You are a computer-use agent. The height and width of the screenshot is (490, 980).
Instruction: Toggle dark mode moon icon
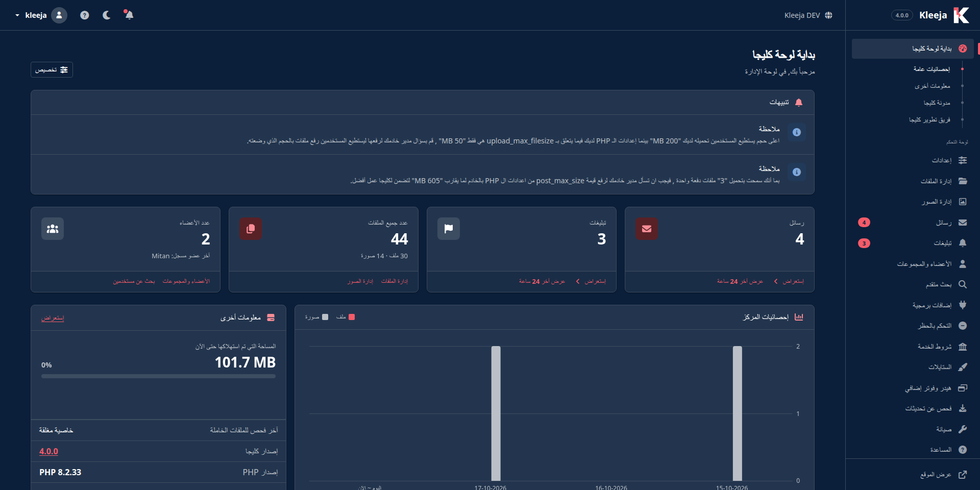click(x=107, y=15)
